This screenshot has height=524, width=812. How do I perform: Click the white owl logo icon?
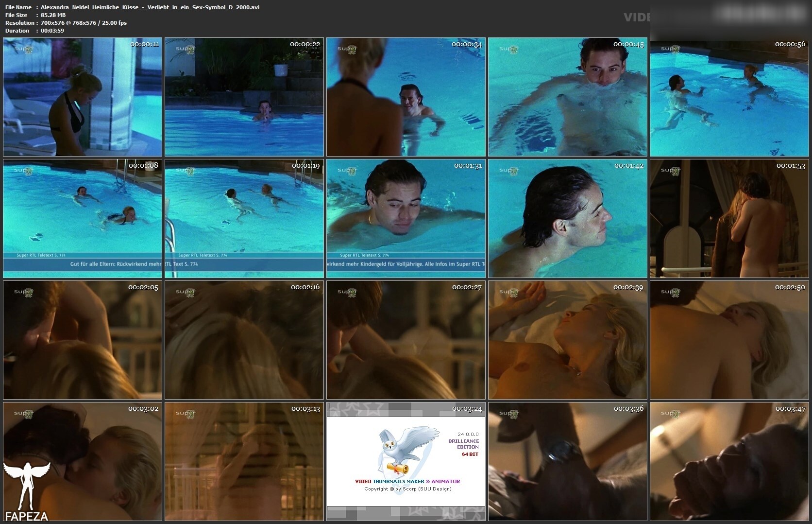pyautogui.click(x=409, y=452)
